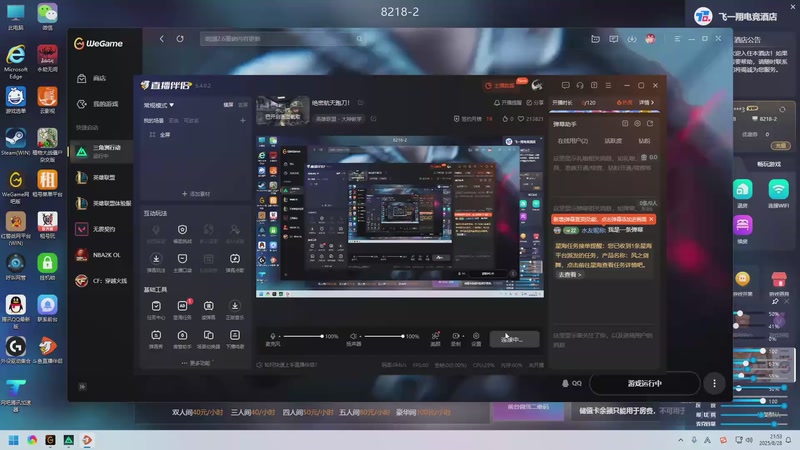Image resolution: width=800 pixels, height=450 pixels.
Task: Expand the record options arrow beside 录制
Action: [463, 336]
